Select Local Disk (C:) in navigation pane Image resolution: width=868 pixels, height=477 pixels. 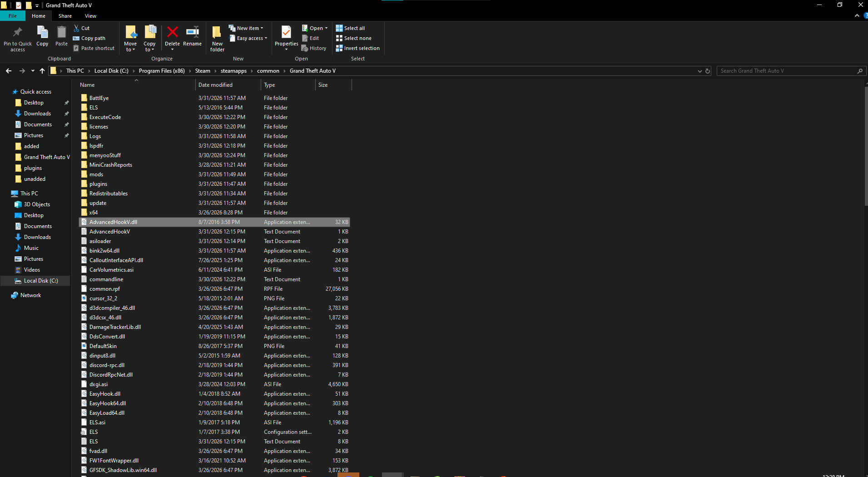(41, 281)
